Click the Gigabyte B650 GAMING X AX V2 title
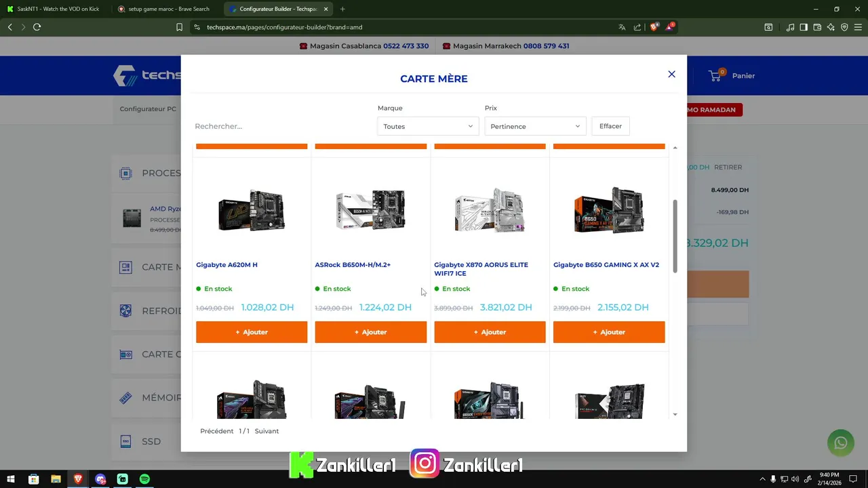The width and height of the screenshot is (868, 488). (606, 265)
